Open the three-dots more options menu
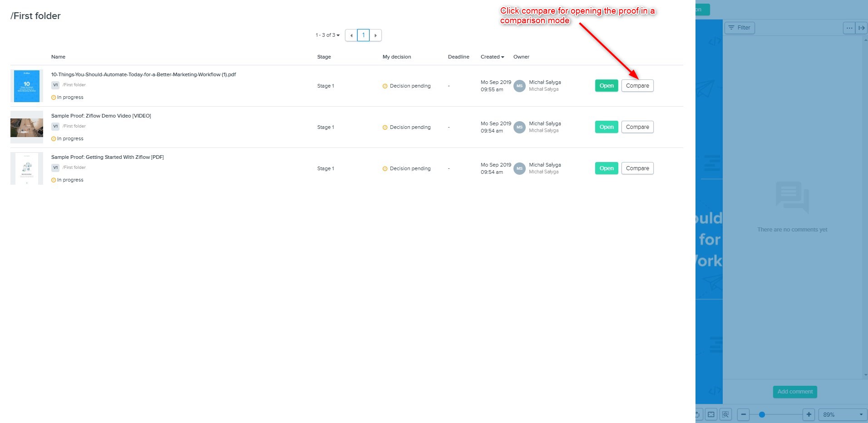 click(849, 28)
